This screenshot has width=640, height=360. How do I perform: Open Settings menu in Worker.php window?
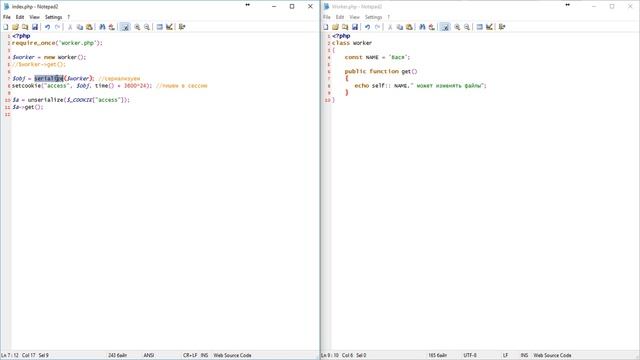(x=373, y=17)
